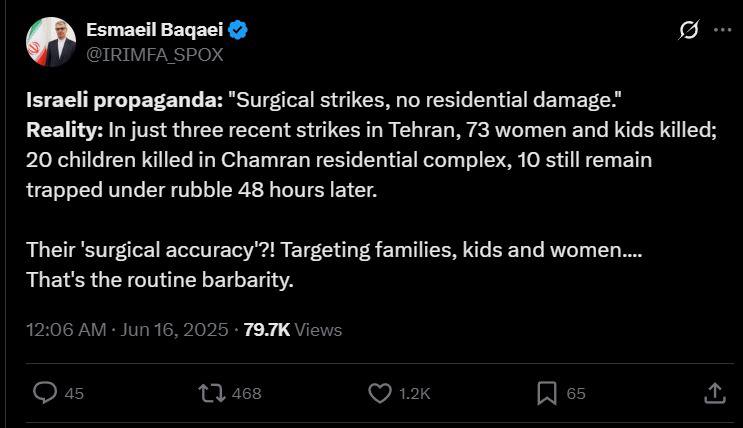Open Grok explain icon at top right

click(x=689, y=30)
